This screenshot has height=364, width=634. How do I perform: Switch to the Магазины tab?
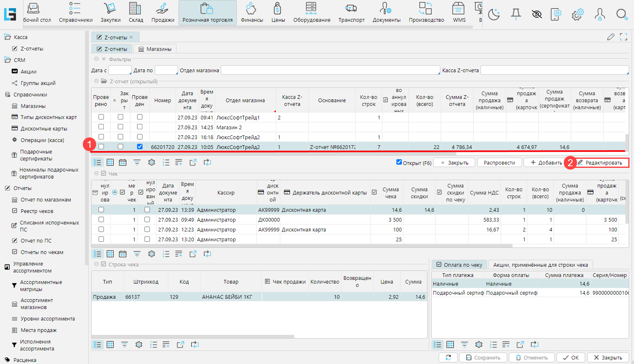[155, 49]
